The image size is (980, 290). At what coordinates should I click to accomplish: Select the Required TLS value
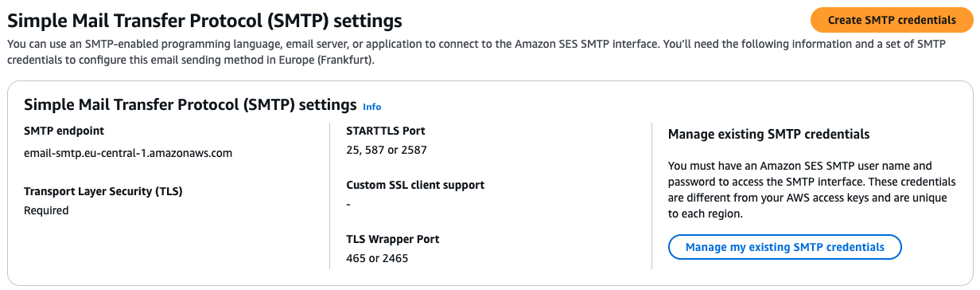click(47, 210)
